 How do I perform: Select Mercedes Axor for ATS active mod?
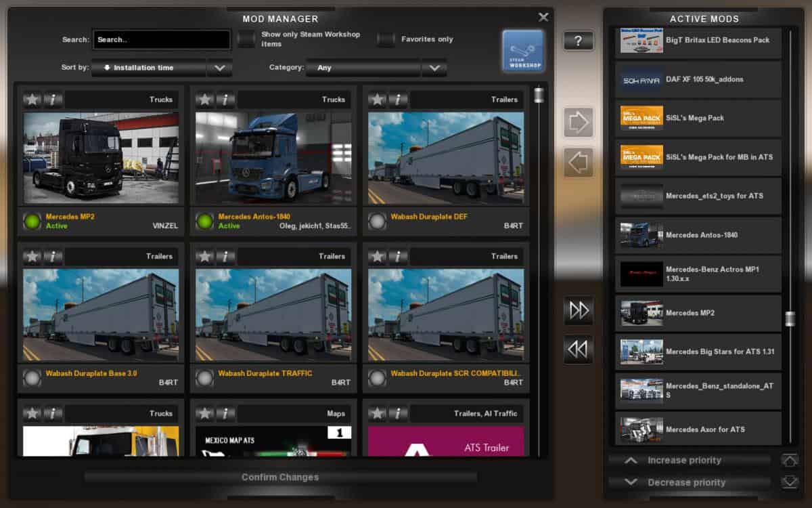pyautogui.click(x=698, y=429)
